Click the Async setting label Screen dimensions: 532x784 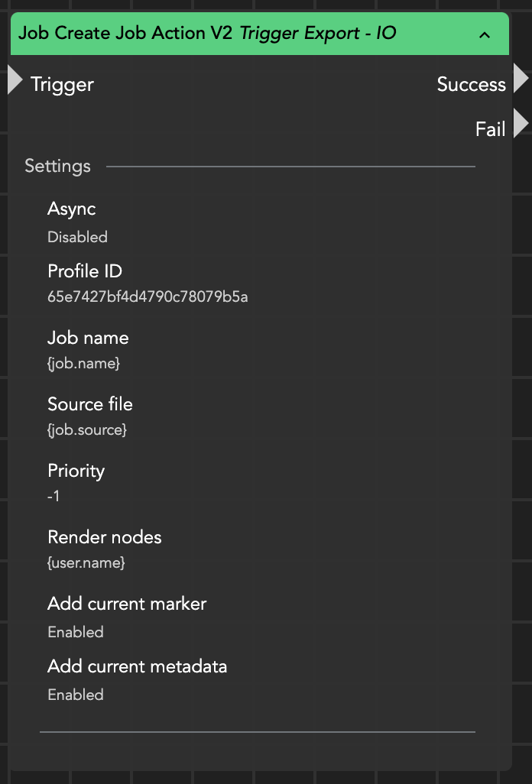tap(72, 209)
